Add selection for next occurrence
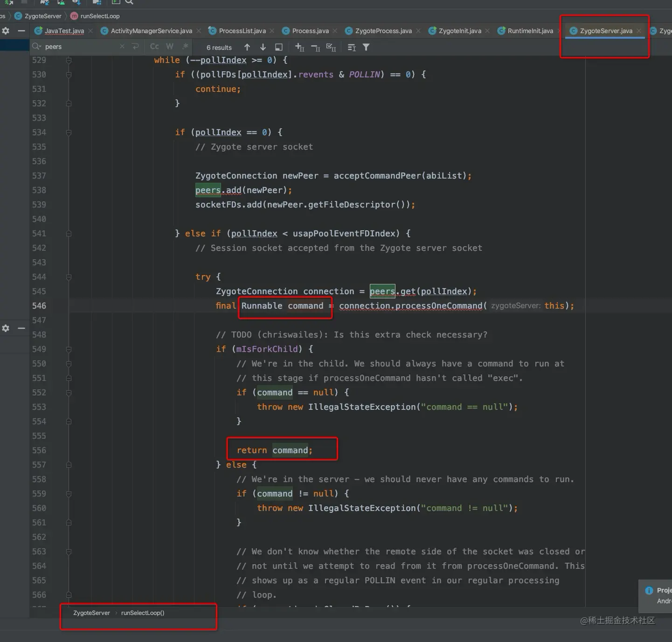Image resolution: width=672 pixels, height=642 pixels. pos(300,47)
